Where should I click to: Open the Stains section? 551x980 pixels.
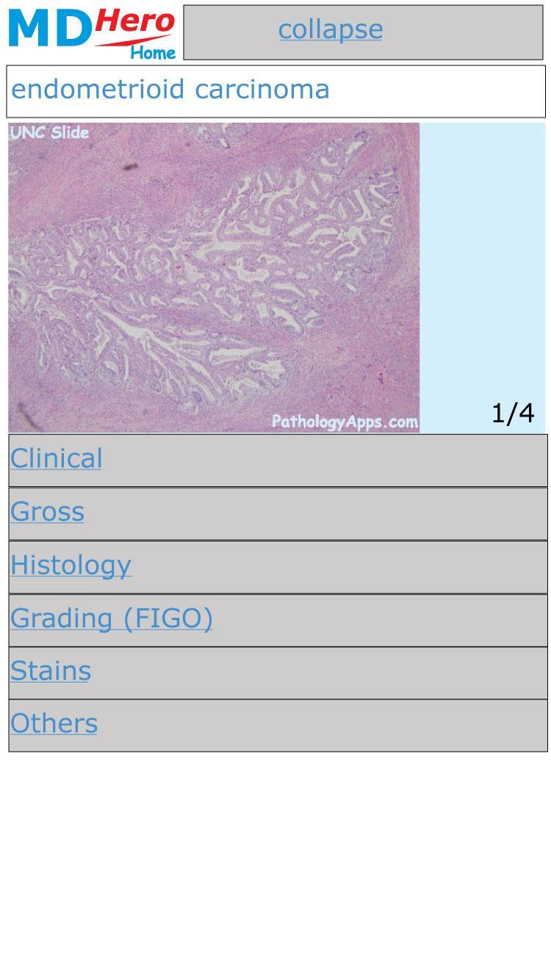pos(50,671)
